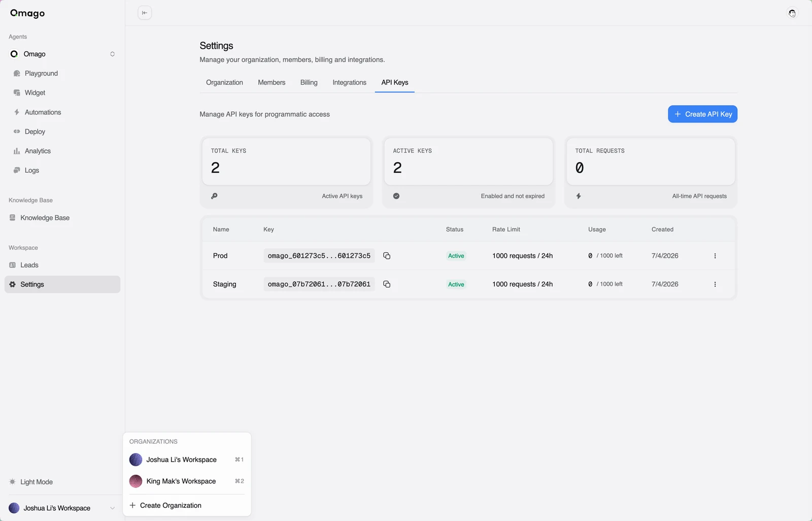The width and height of the screenshot is (812, 521).
Task: Click Prod created date 7/4/2026
Action: tap(665, 256)
